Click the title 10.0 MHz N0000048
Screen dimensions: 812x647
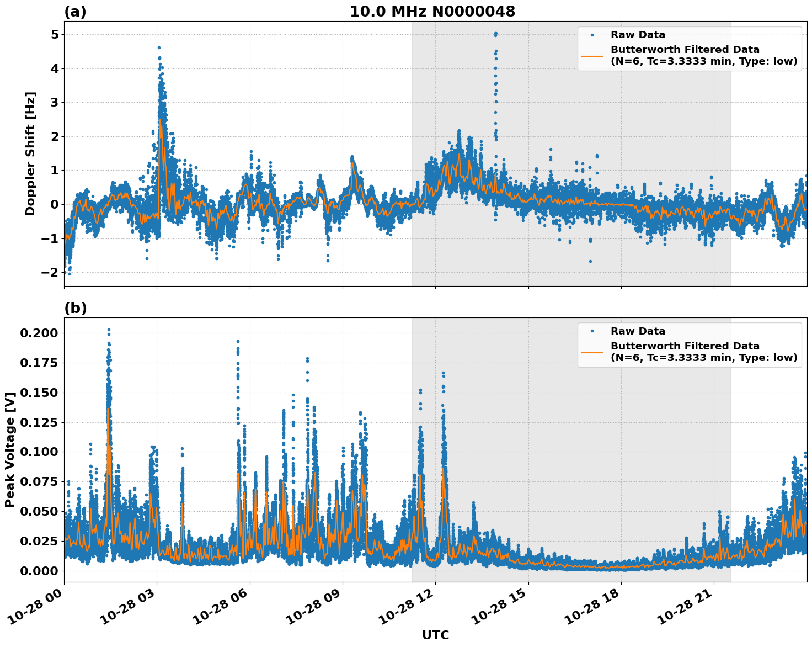(434, 10)
